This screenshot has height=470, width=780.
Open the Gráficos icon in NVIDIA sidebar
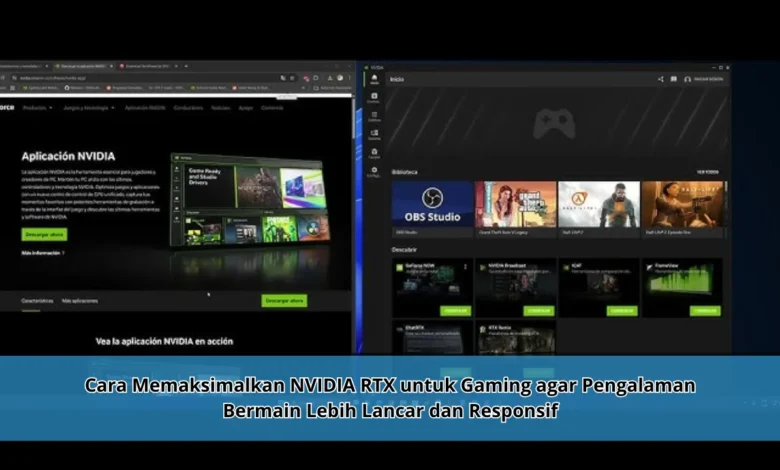374,116
